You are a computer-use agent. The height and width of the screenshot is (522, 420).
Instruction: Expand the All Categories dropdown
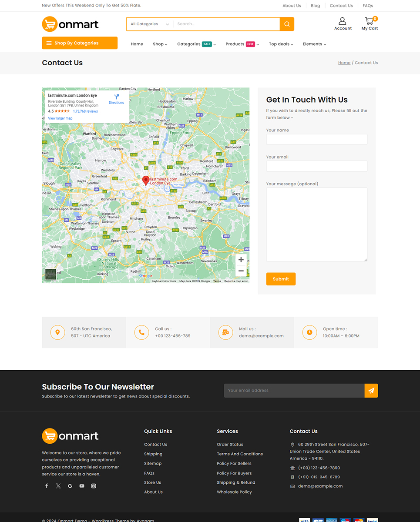pos(150,24)
